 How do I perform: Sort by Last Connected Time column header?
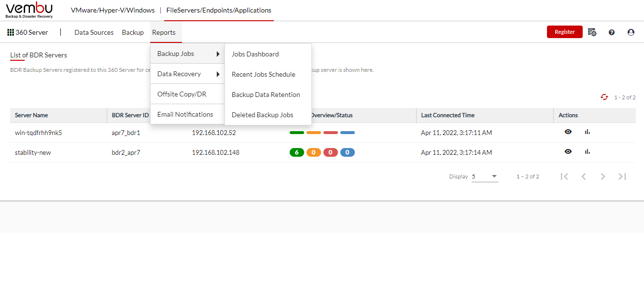[448, 115]
